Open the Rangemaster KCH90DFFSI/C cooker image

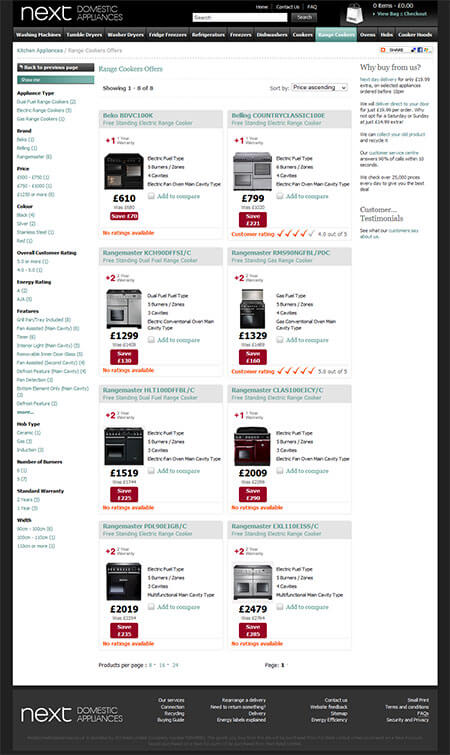click(x=124, y=309)
